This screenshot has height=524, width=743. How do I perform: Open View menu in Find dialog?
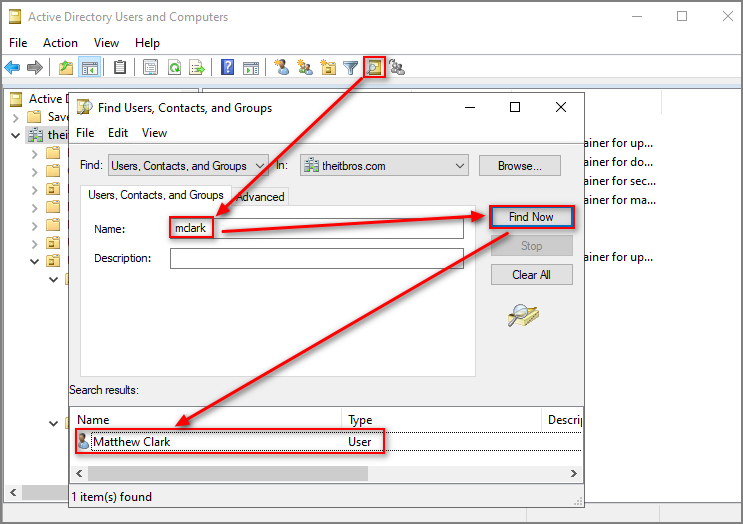154,133
